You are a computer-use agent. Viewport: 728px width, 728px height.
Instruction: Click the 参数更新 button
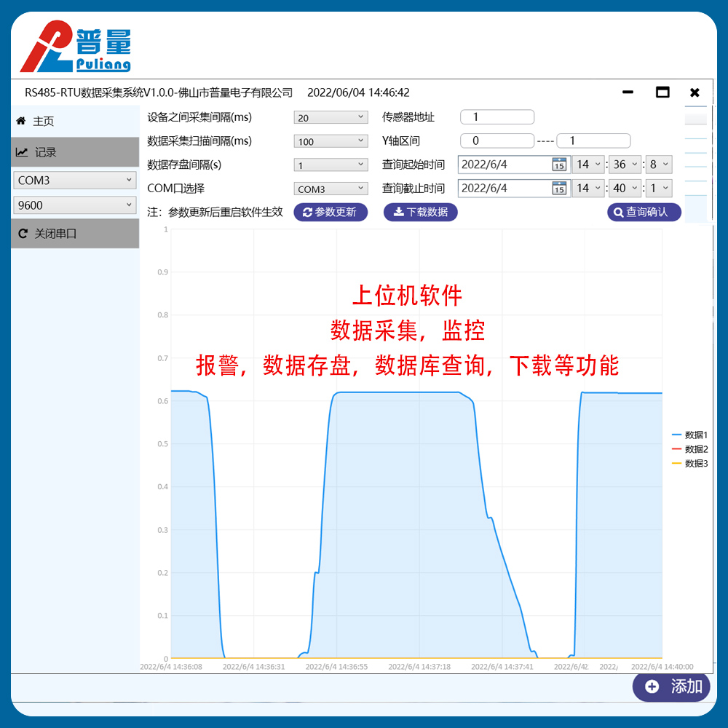point(331,212)
